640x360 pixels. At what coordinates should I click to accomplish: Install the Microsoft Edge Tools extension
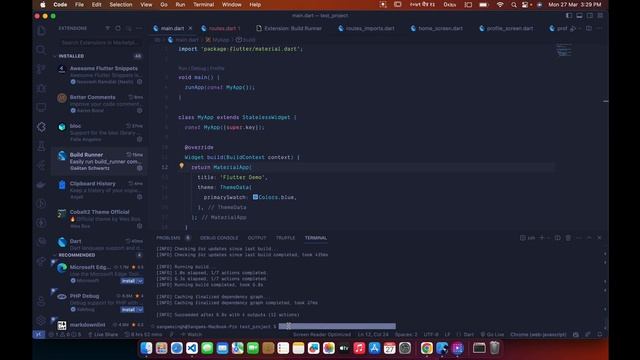(x=128, y=281)
